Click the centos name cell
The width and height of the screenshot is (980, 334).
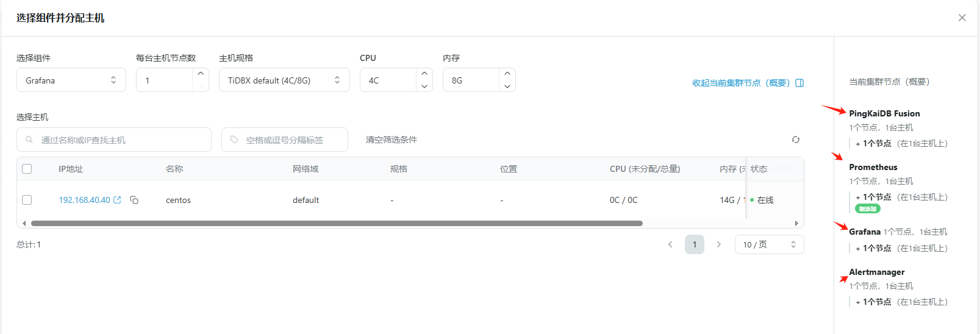tap(178, 200)
